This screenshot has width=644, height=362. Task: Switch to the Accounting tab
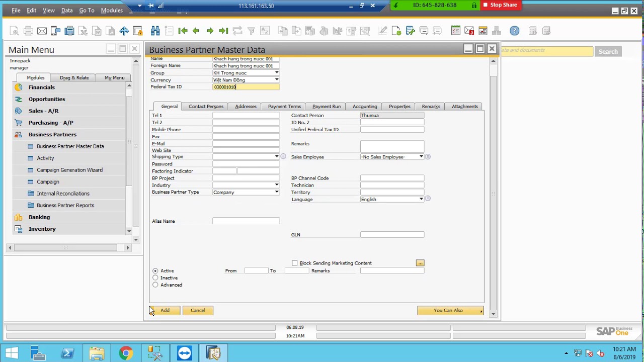pyautogui.click(x=365, y=107)
